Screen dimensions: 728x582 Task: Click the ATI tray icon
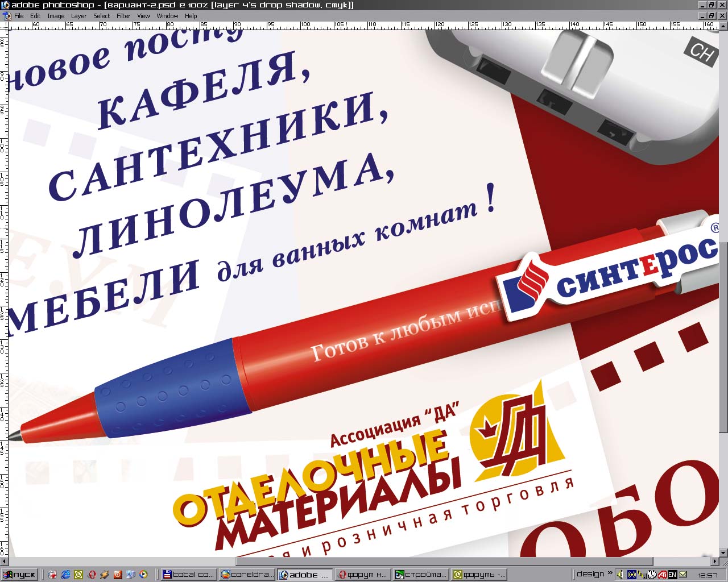[x=662, y=575]
